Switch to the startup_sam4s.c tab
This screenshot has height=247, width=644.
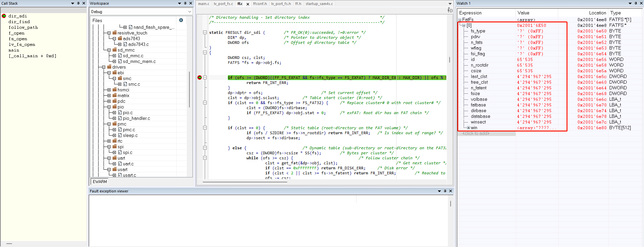(x=319, y=4)
